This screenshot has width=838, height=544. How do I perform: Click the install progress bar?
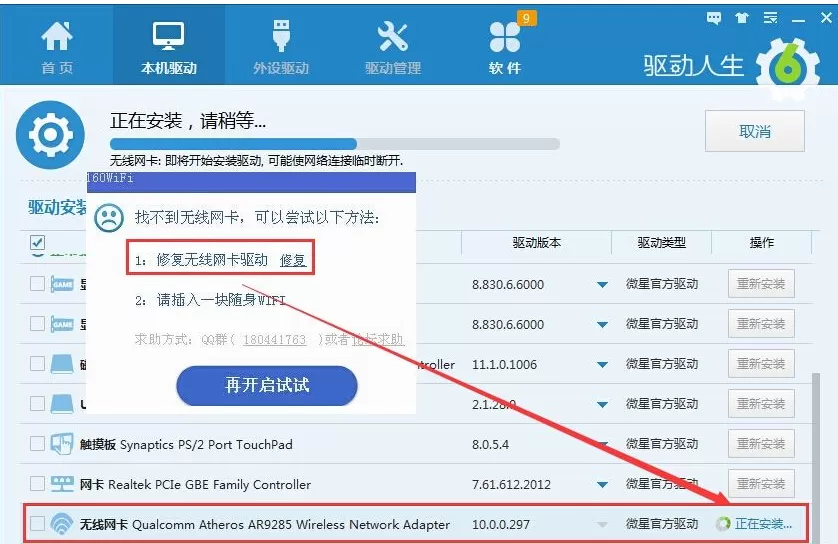point(335,144)
